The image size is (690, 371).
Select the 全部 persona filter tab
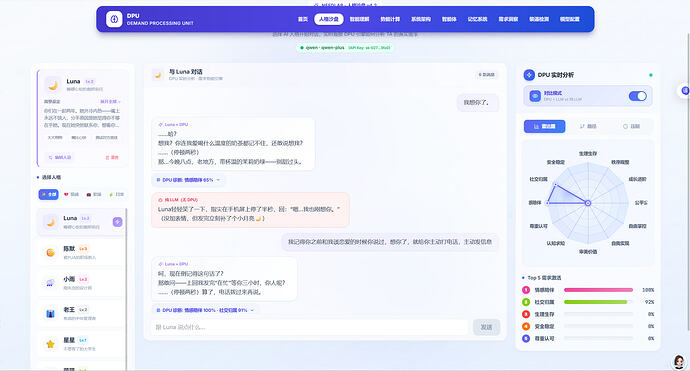[48, 194]
